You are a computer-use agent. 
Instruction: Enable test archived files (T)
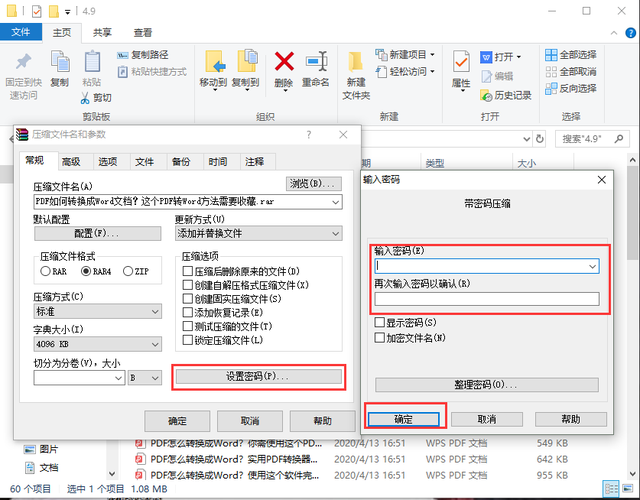click(x=188, y=327)
